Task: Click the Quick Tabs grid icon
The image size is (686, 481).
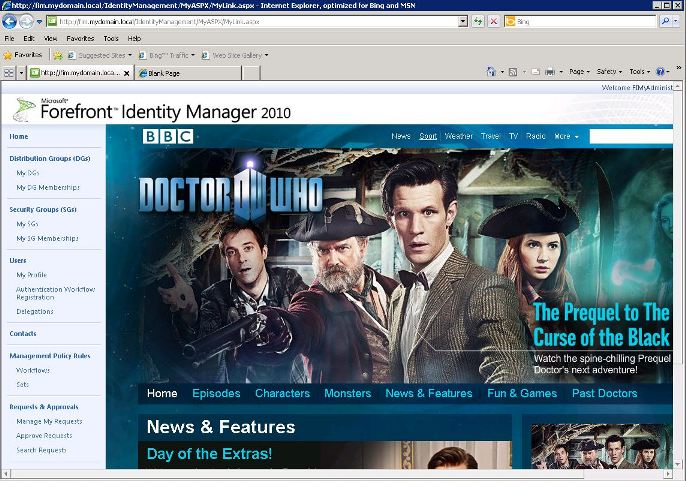Action: coord(9,73)
